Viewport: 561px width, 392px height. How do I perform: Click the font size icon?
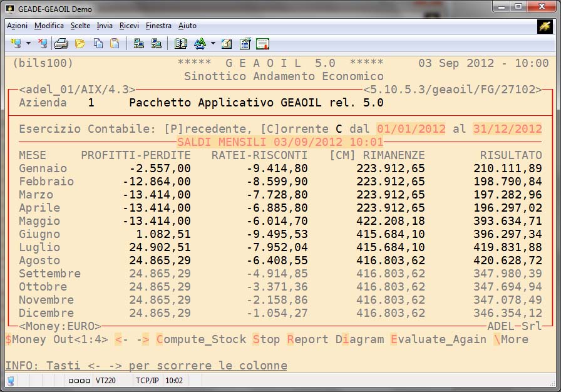[200, 44]
